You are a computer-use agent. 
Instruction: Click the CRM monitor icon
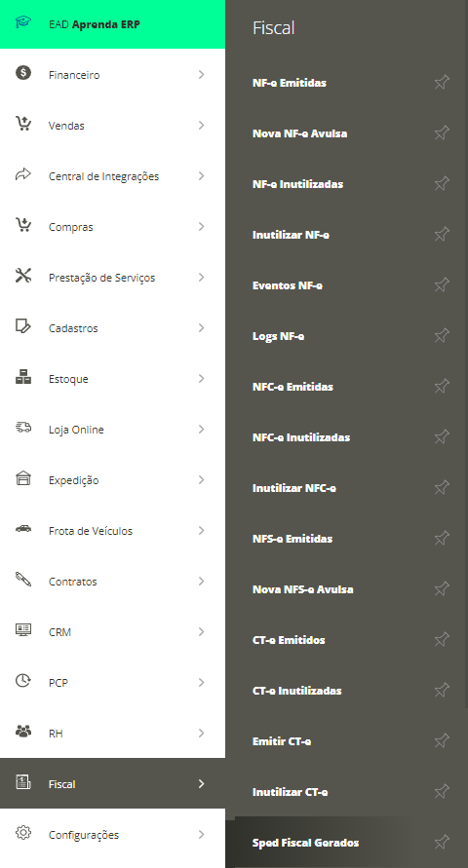[23, 629]
